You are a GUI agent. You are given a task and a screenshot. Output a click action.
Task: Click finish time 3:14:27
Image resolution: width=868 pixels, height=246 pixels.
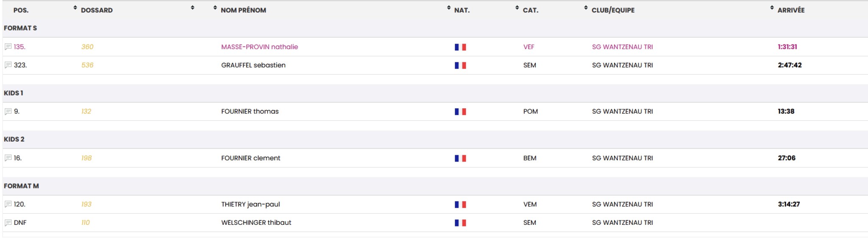(788, 204)
